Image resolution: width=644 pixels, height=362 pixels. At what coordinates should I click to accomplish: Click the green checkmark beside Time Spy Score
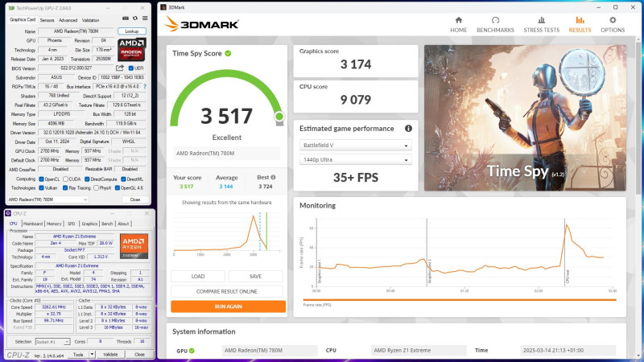click(x=228, y=53)
